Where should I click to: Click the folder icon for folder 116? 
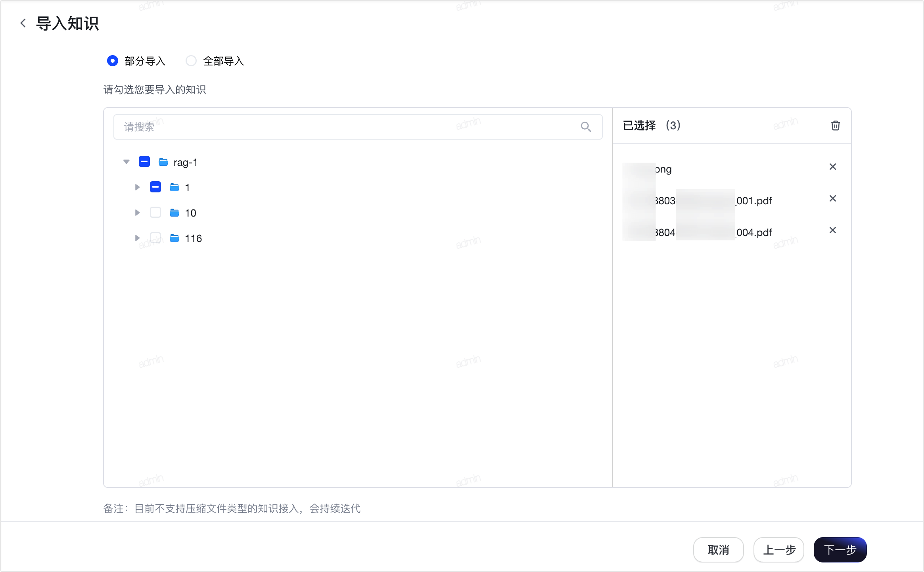pos(174,238)
